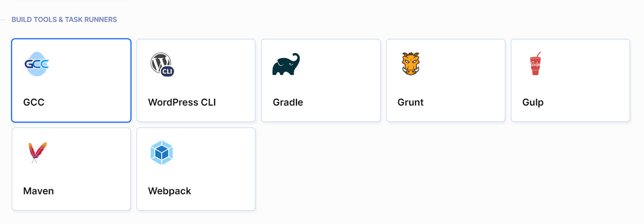Click the GCC egg logo icon

pyautogui.click(x=37, y=64)
